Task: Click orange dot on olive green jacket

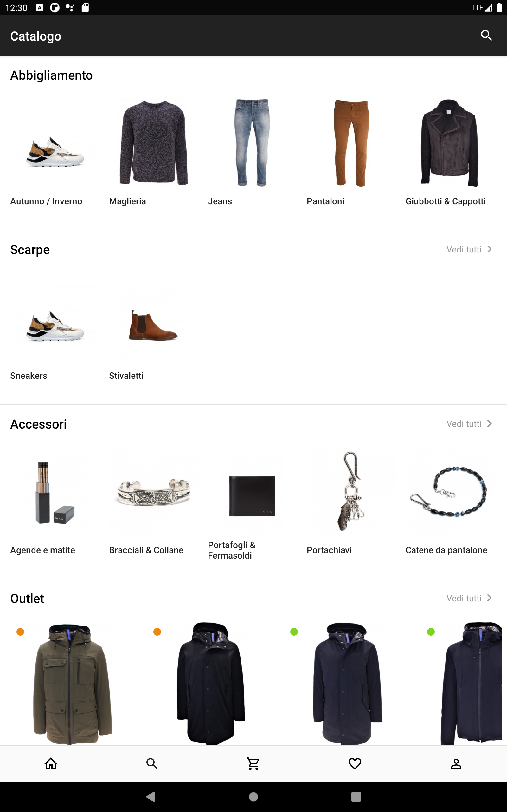Action: [20, 632]
